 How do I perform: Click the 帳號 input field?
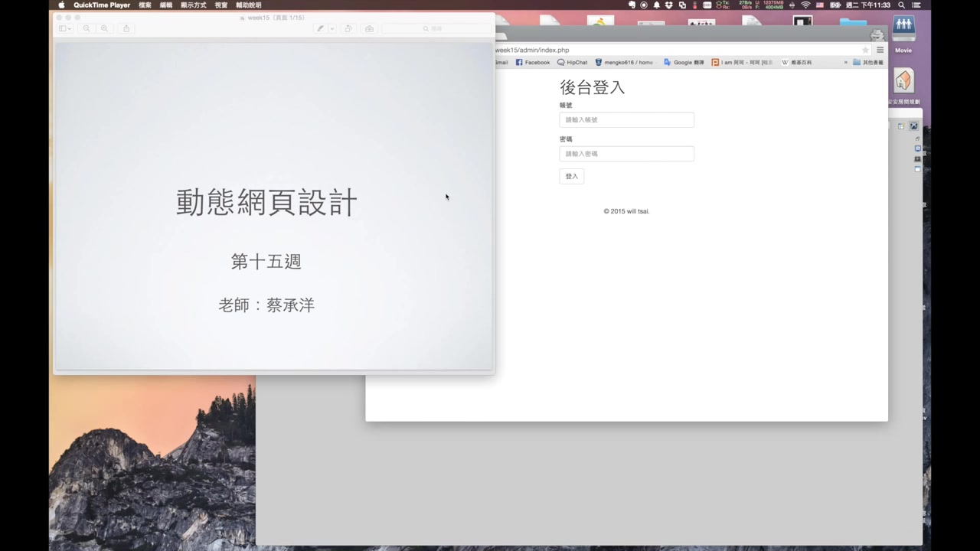click(626, 119)
